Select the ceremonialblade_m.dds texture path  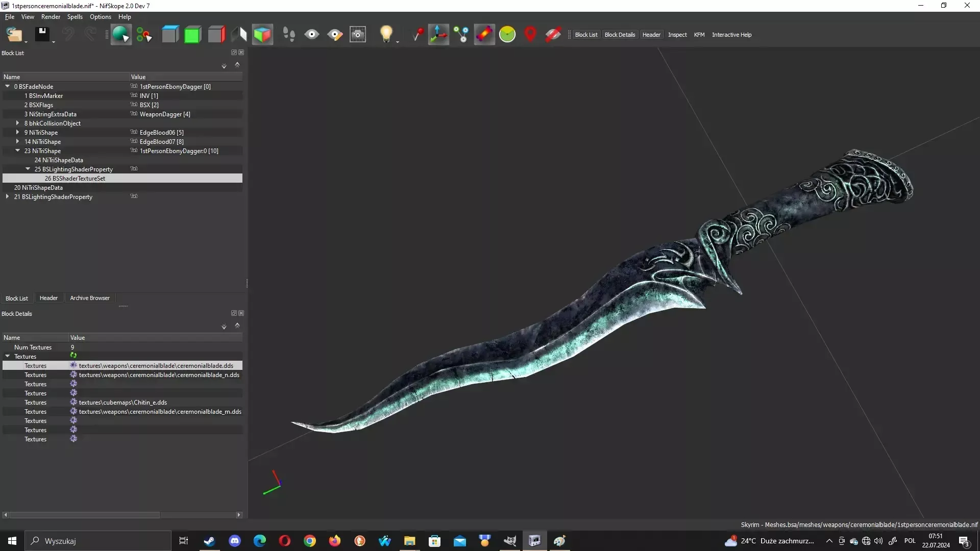coord(160,412)
